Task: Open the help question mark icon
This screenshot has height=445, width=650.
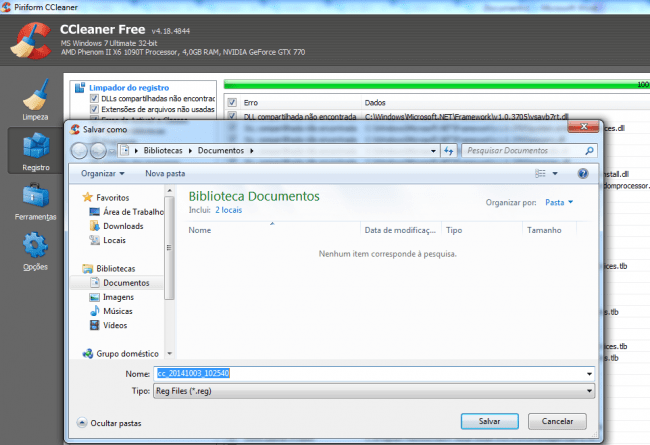Action: 583,173
